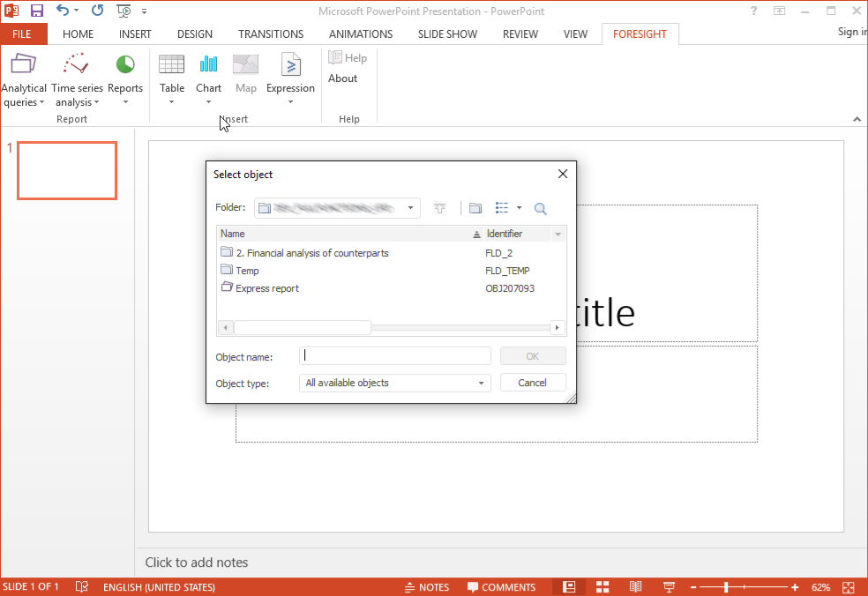Insert an Expression from the ribbon
The width and height of the screenshot is (868, 596).
click(x=290, y=79)
